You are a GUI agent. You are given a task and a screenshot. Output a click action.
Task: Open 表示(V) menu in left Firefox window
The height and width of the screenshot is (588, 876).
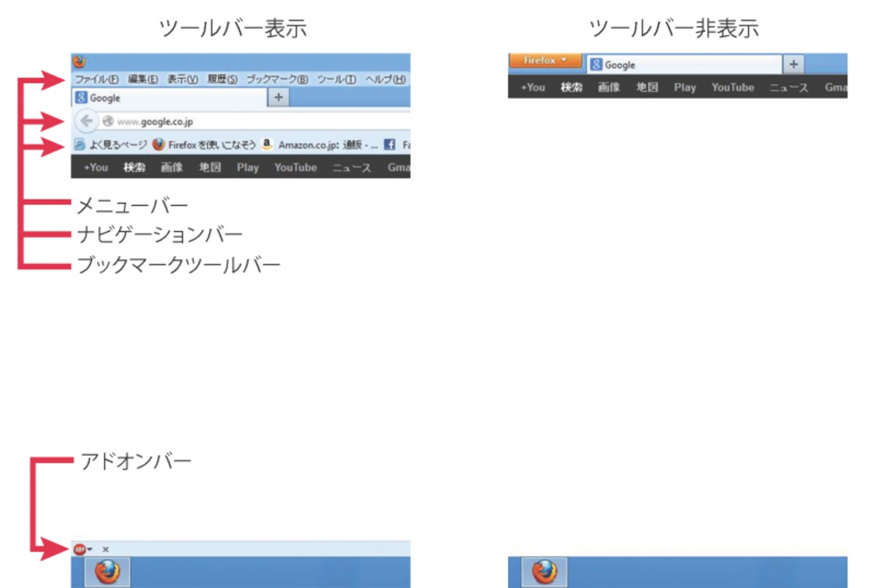[182, 80]
